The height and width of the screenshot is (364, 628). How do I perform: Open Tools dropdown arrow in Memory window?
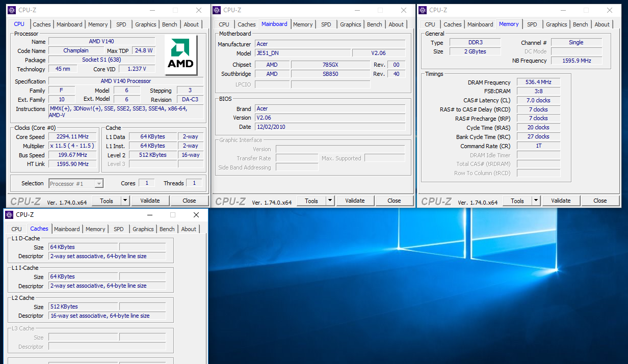tap(536, 201)
